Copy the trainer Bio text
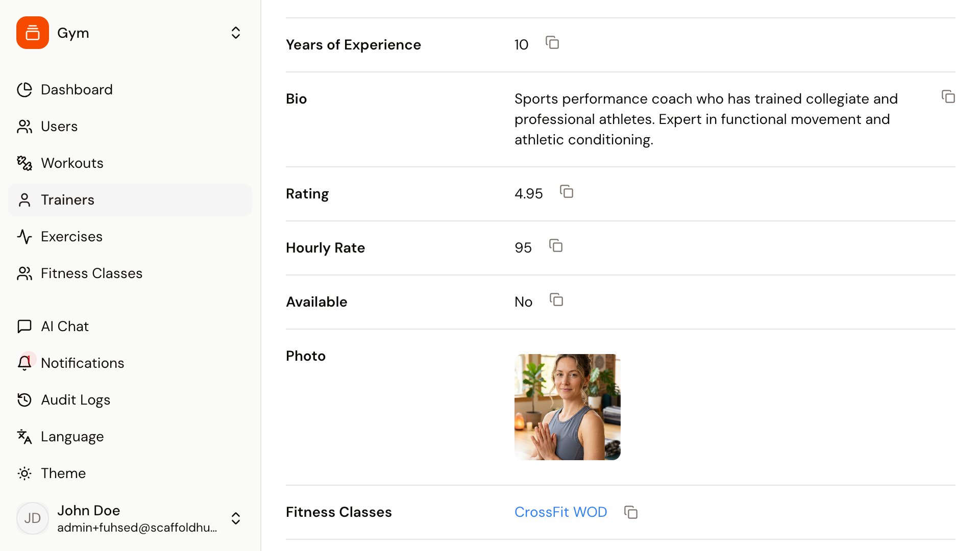980x551 pixels. (x=948, y=96)
